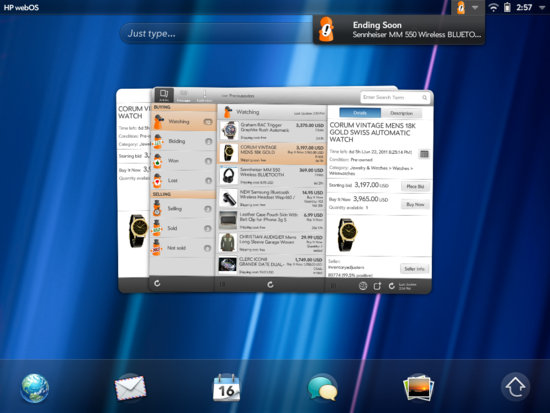Open the Launcher up-arrow button in dock
Image resolution: width=550 pixels, height=413 pixels.
pyautogui.click(x=515, y=387)
